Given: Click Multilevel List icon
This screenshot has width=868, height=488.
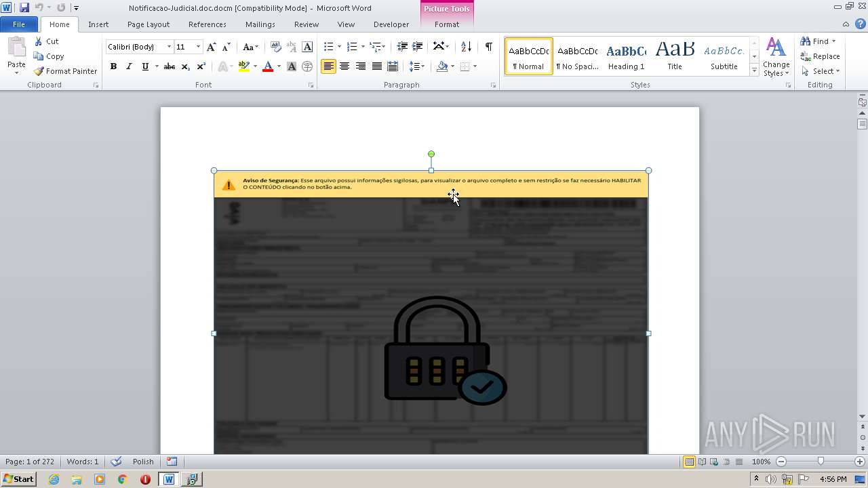Looking at the screenshot, I should 375,47.
